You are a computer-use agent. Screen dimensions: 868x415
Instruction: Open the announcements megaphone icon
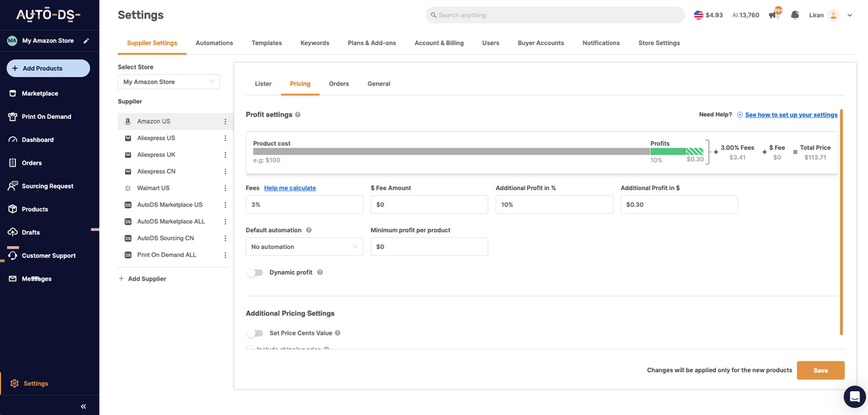(774, 15)
